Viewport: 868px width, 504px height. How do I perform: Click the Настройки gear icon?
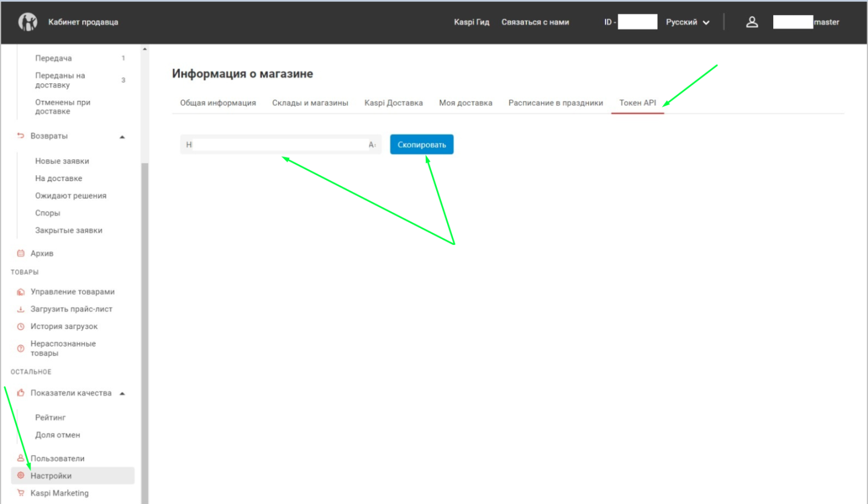[x=21, y=475]
